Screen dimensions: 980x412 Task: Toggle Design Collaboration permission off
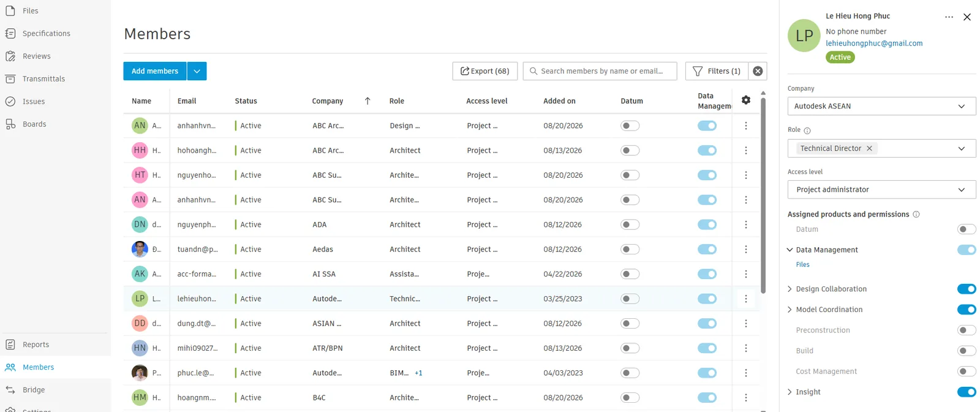(967, 289)
